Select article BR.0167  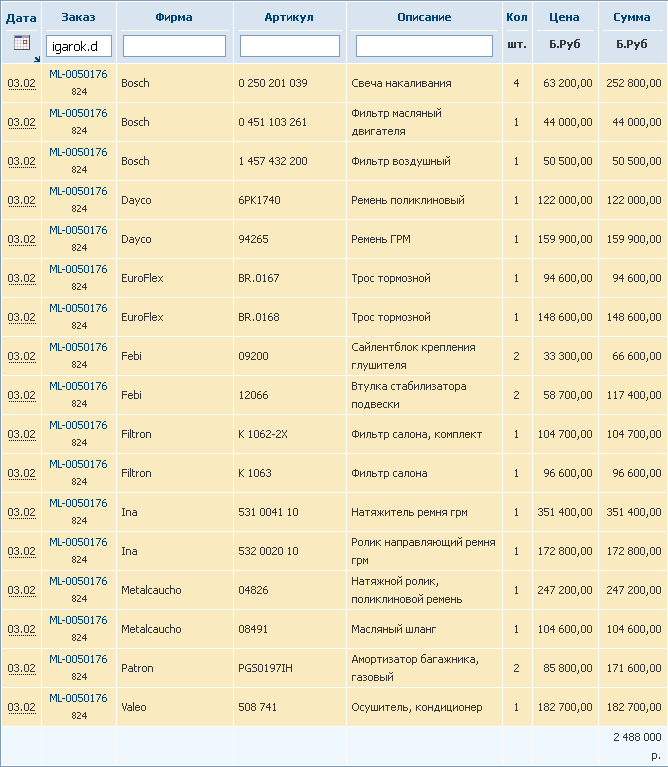259,278
